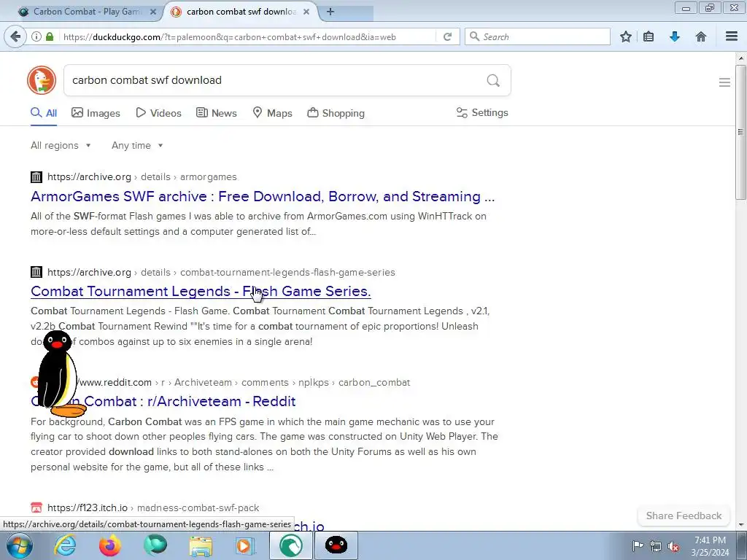Launch Internet Explorer from taskbar
Viewport: 747px width, 560px height.
pos(65,545)
